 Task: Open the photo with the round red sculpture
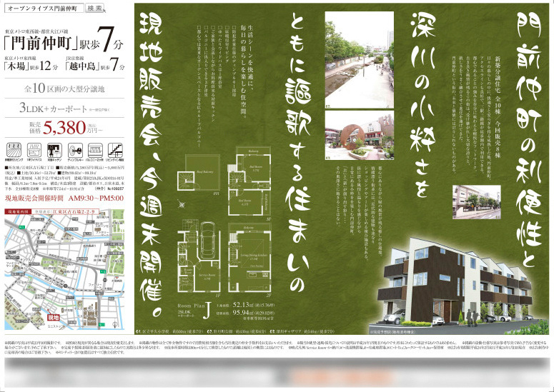click(360, 136)
